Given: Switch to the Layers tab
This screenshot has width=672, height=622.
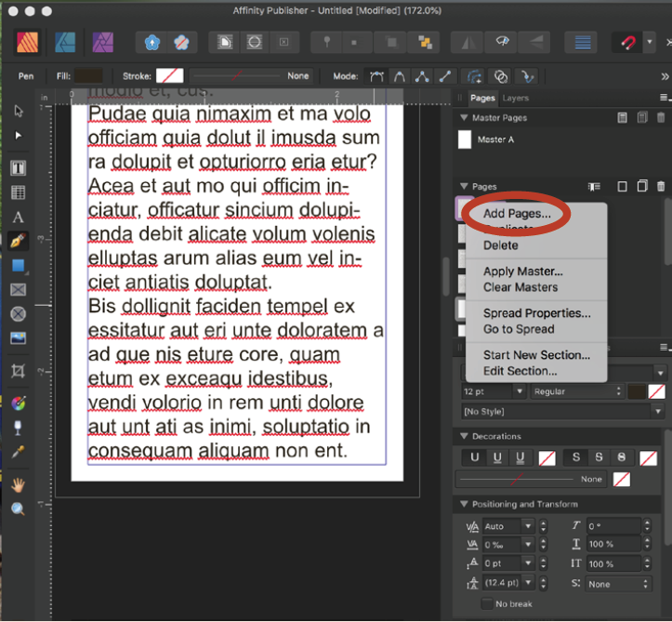Looking at the screenshot, I should pos(516,98).
